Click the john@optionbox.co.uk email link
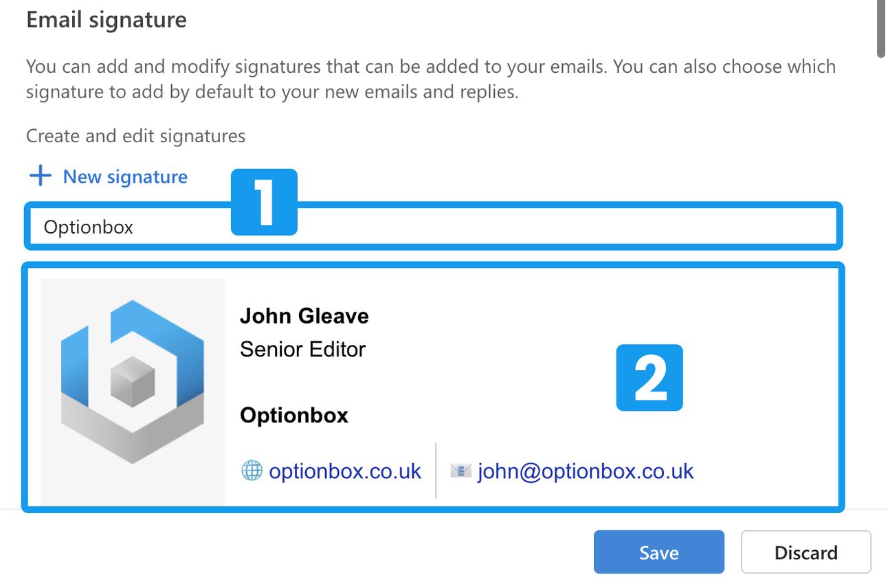The height and width of the screenshot is (588, 888). pyautogui.click(x=586, y=471)
